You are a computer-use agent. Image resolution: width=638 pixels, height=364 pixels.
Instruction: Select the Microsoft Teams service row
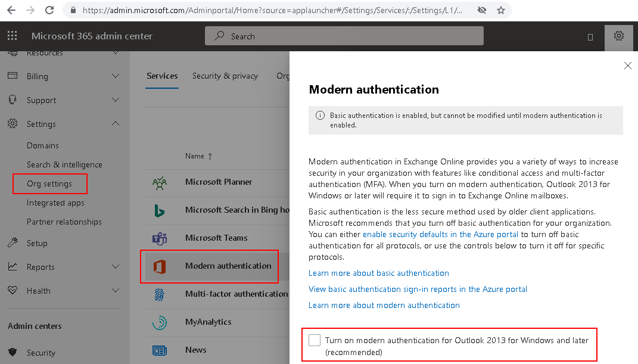pos(217,238)
